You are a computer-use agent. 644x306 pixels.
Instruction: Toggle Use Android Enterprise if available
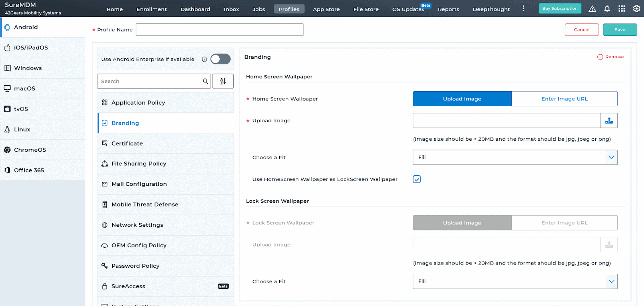(x=220, y=59)
